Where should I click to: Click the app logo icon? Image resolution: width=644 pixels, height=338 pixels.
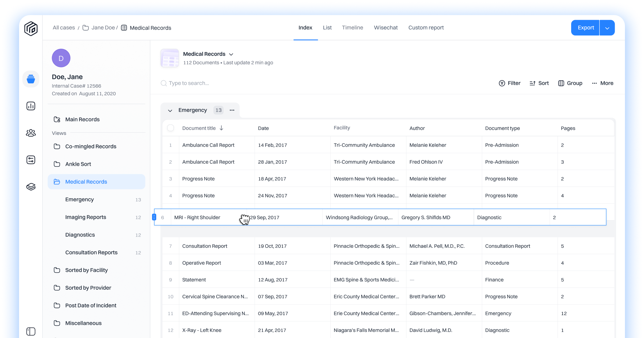click(31, 28)
